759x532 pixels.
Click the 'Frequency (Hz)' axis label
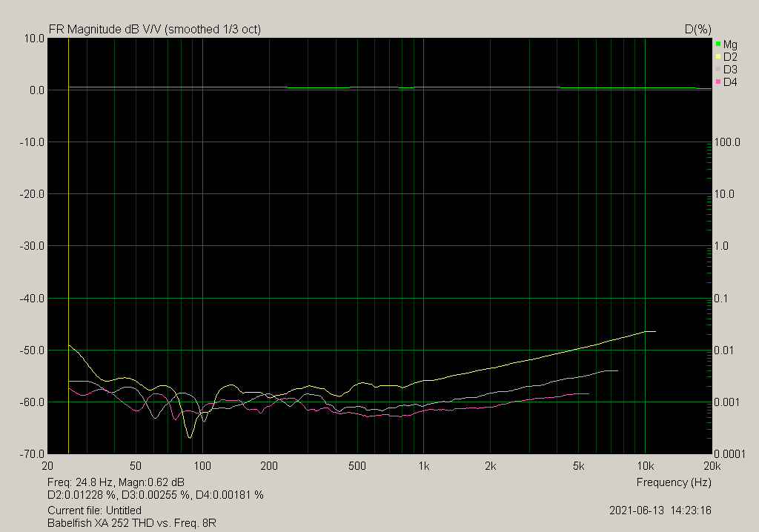coord(673,482)
